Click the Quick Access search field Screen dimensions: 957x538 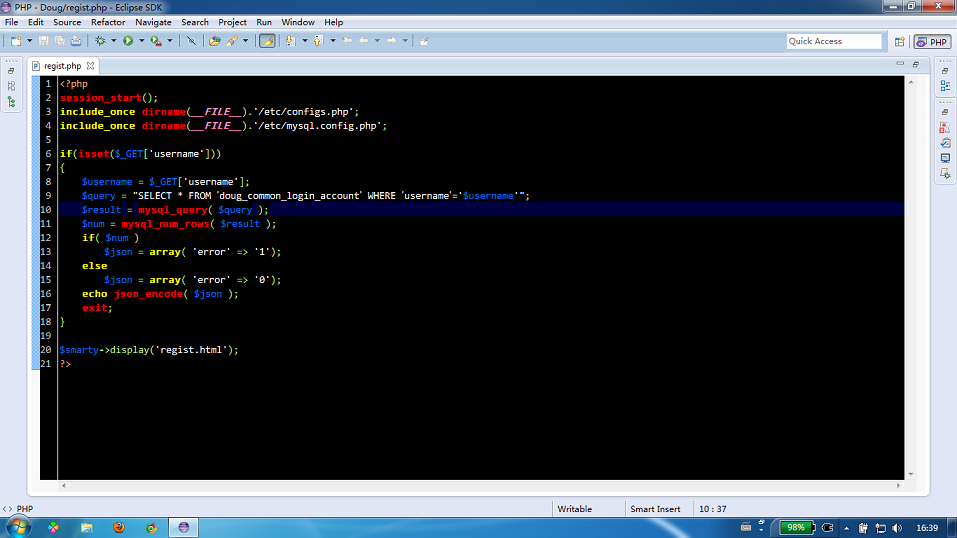[834, 41]
